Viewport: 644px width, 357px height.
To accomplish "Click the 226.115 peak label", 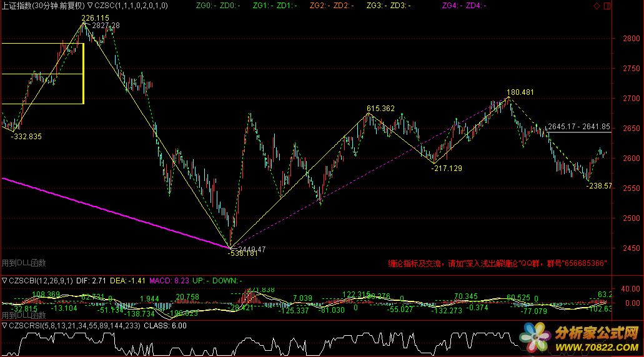I will tap(96, 18).
